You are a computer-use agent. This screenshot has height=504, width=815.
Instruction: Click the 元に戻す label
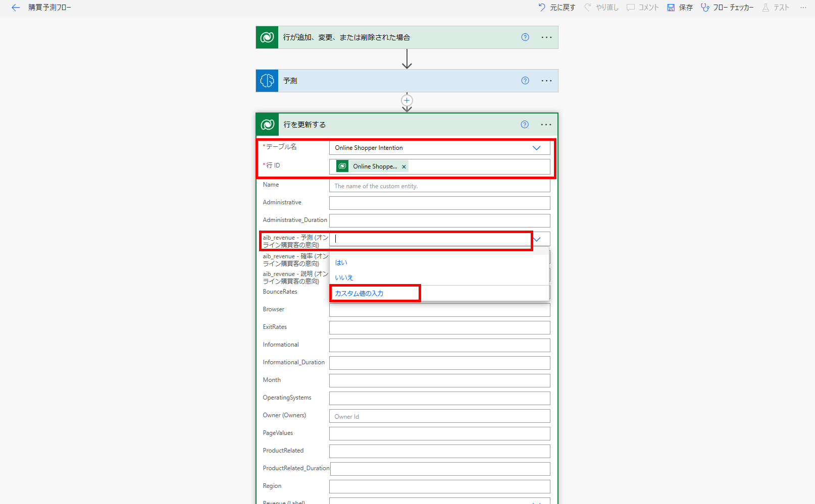pos(563,8)
